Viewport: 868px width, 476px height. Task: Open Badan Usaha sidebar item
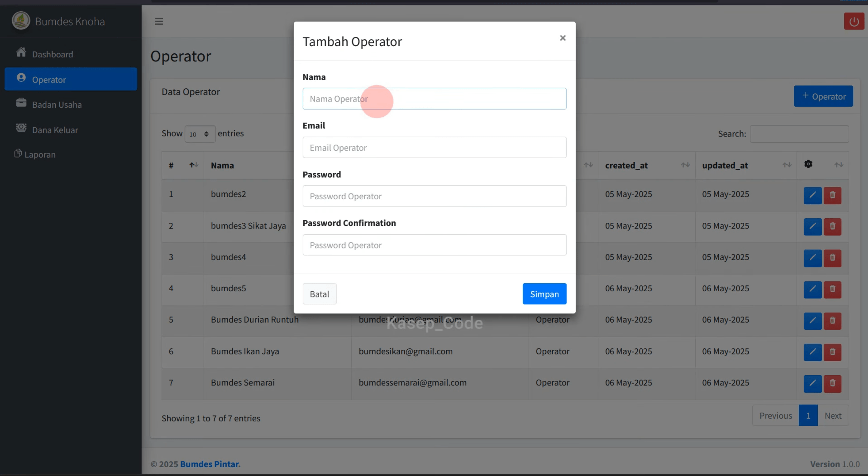click(x=71, y=104)
